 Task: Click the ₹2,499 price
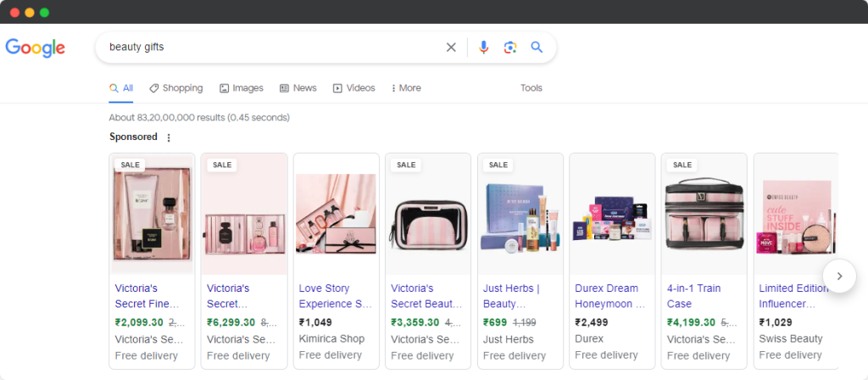[x=591, y=322]
